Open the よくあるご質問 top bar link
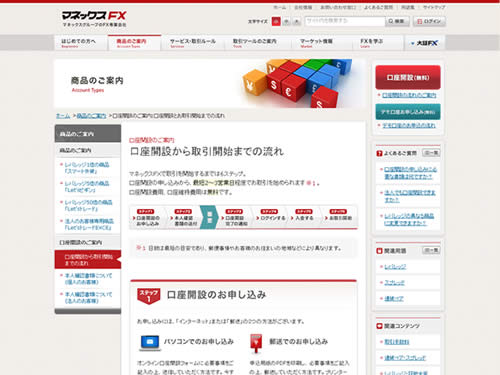 [378, 7]
